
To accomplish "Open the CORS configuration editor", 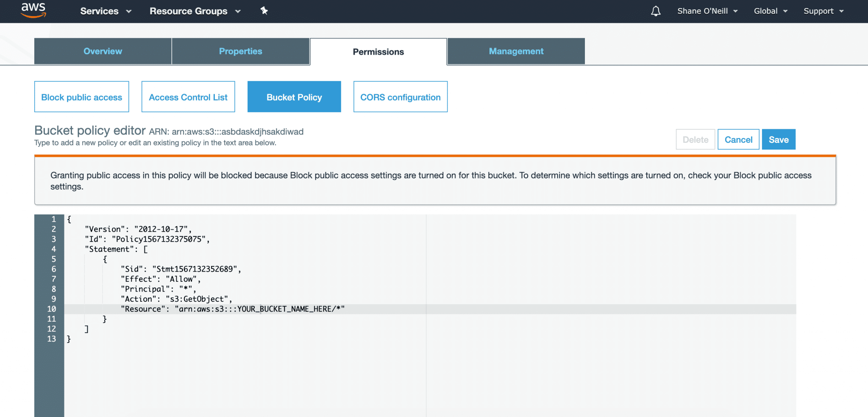I will click(x=400, y=97).
